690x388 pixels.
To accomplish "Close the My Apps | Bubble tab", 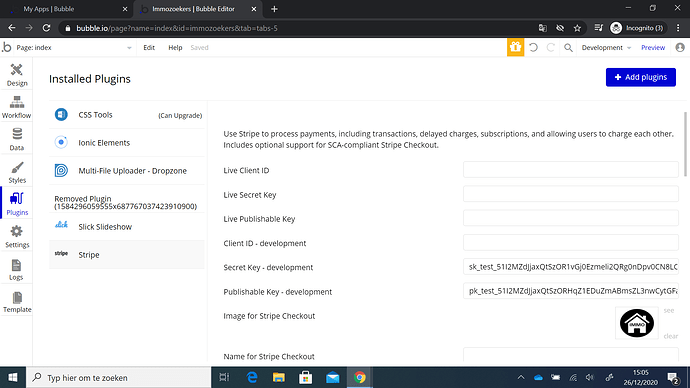I will pos(125,9).
